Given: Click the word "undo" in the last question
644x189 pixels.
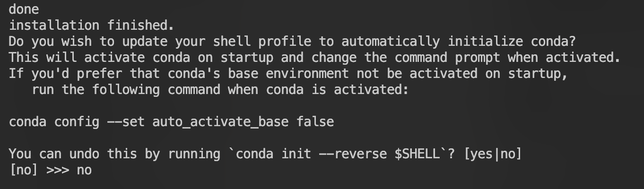Looking at the screenshot, I should coord(84,154).
